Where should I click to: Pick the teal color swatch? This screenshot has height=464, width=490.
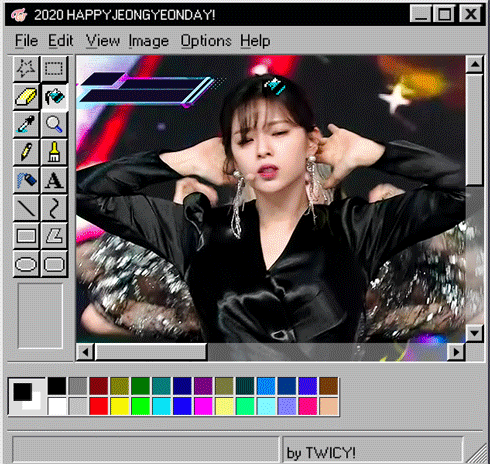[x=161, y=386]
